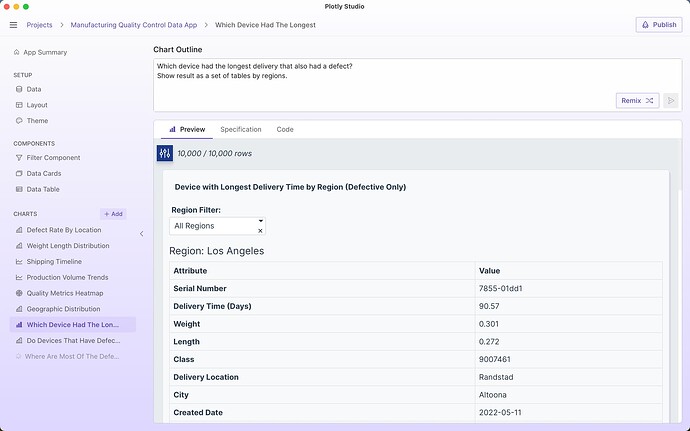Click inside the Chart Outline text box

click(x=418, y=85)
